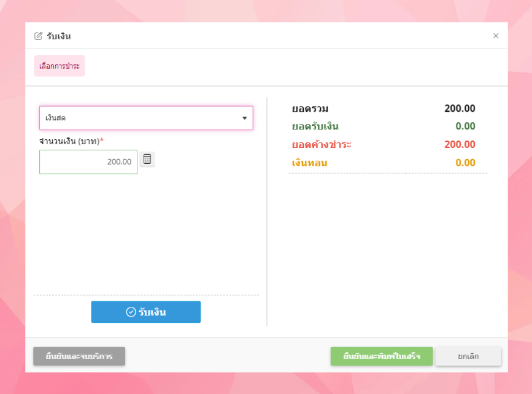Image resolution: width=532 pixels, height=394 pixels.
Task: Click the ยกเลิก button
Action: (x=468, y=357)
